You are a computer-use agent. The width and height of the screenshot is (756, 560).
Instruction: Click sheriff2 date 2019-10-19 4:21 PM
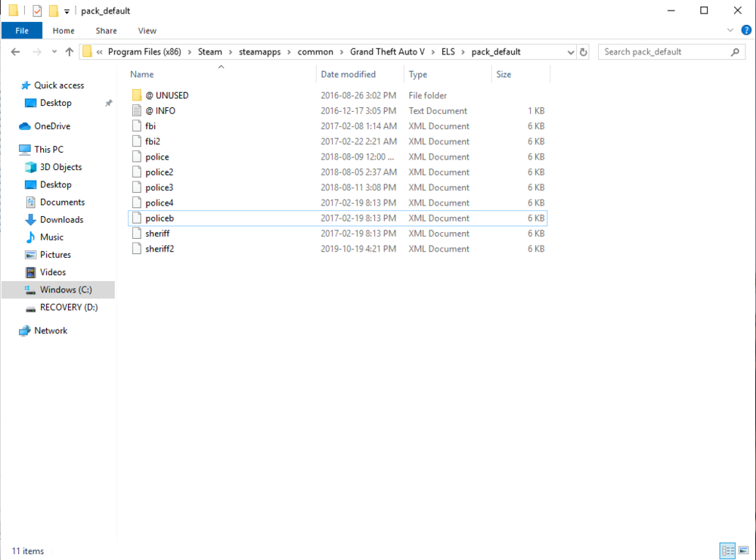tap(358, 249)
